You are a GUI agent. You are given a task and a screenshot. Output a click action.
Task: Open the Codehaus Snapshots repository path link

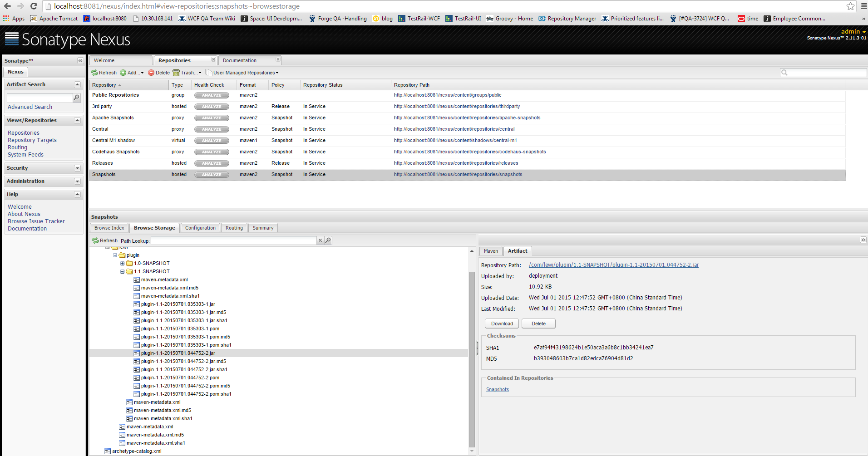[x=470, y=152]
